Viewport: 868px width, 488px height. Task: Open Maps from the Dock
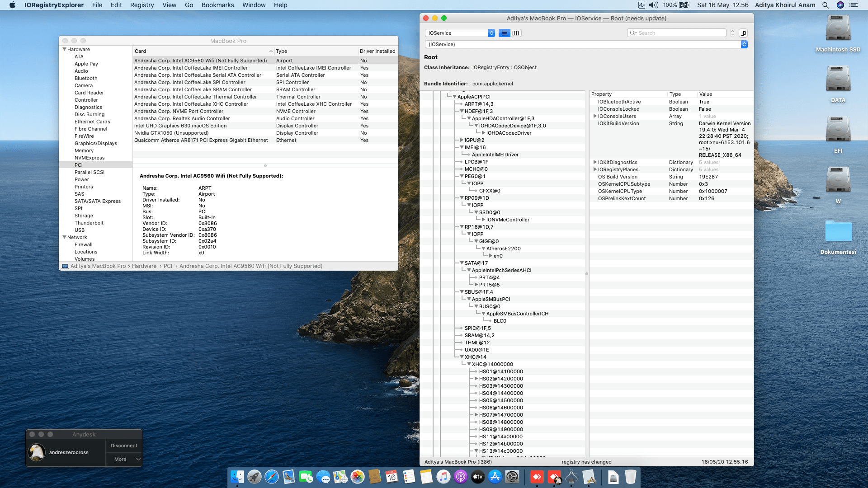click(340, 477)
